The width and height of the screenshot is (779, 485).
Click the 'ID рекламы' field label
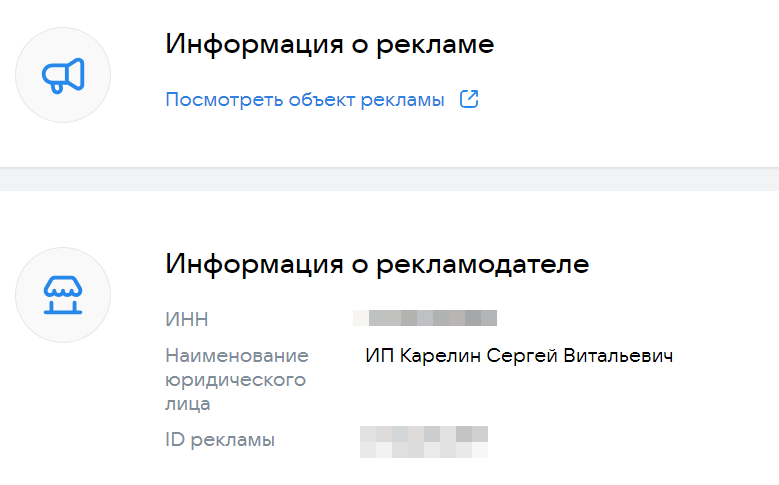pyautogui.click(x=220, y=440)
